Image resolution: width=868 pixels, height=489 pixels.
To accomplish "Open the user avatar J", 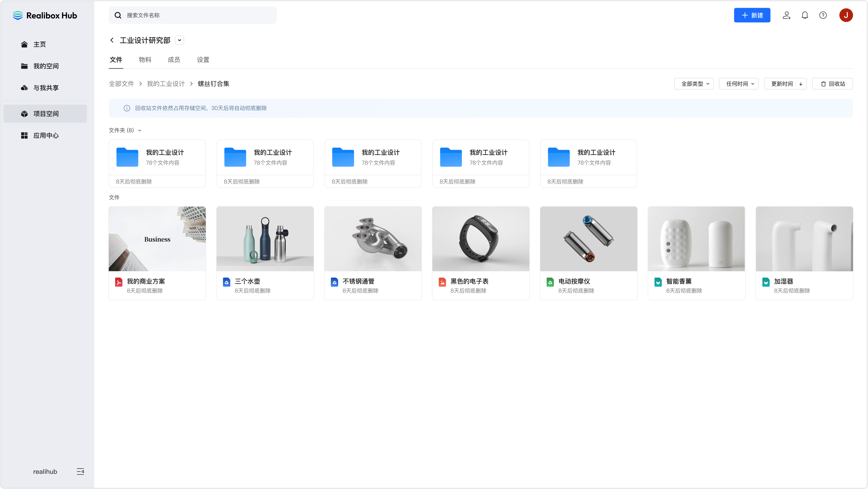I will coord(846,15).
